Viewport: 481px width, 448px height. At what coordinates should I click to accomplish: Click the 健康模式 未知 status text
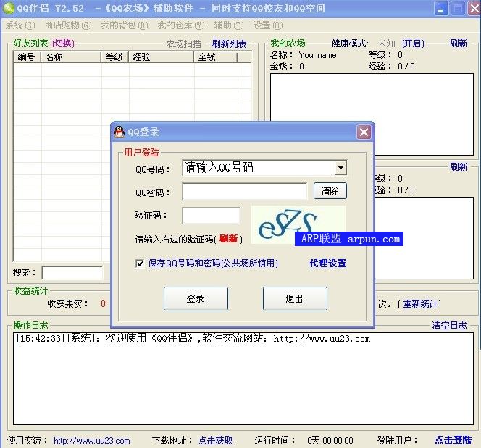coord(386,43)
